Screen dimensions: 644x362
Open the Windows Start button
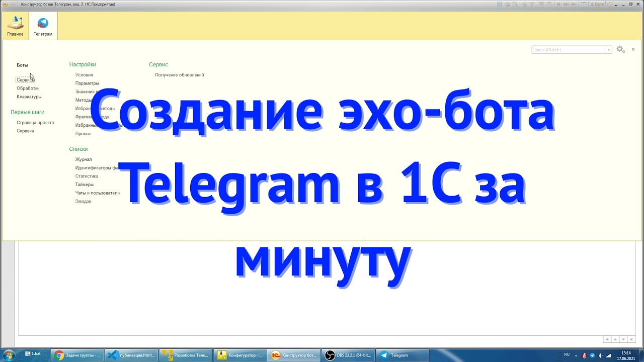pos(9,355)
